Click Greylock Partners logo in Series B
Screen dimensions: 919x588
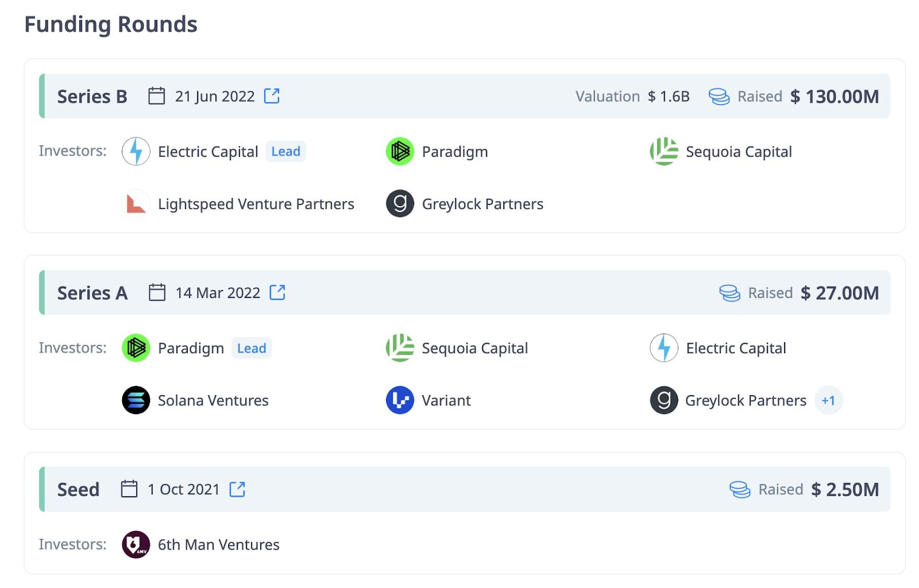coord(400,204)
